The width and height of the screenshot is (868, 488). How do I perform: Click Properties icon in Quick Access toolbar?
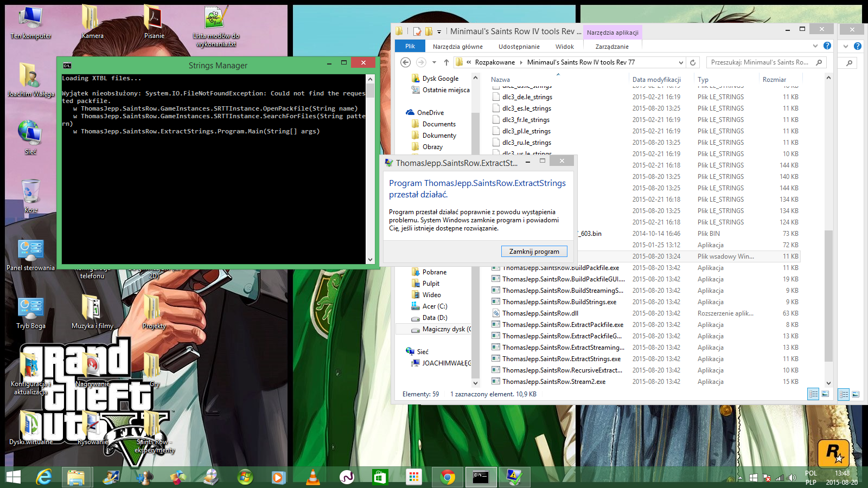pos(417,31)
